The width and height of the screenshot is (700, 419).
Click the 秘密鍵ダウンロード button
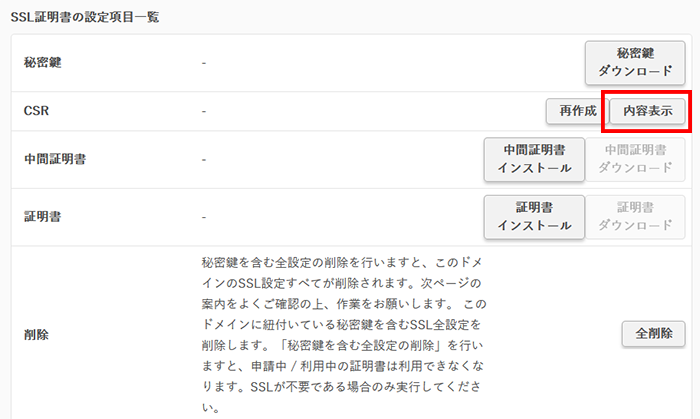click(x=634, y=63)
